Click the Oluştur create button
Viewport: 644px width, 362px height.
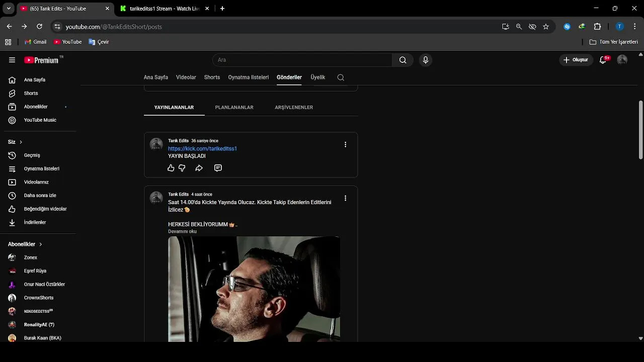point(576,60)
